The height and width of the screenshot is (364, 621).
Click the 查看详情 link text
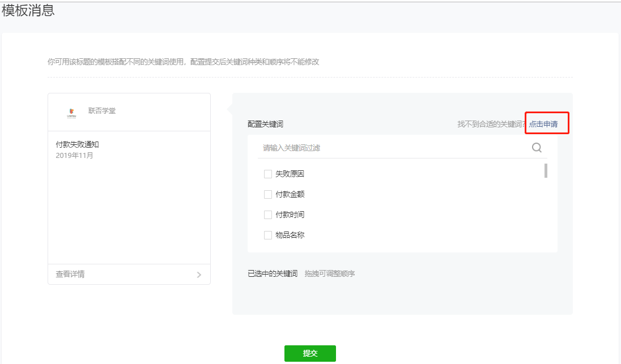(70, 274)
